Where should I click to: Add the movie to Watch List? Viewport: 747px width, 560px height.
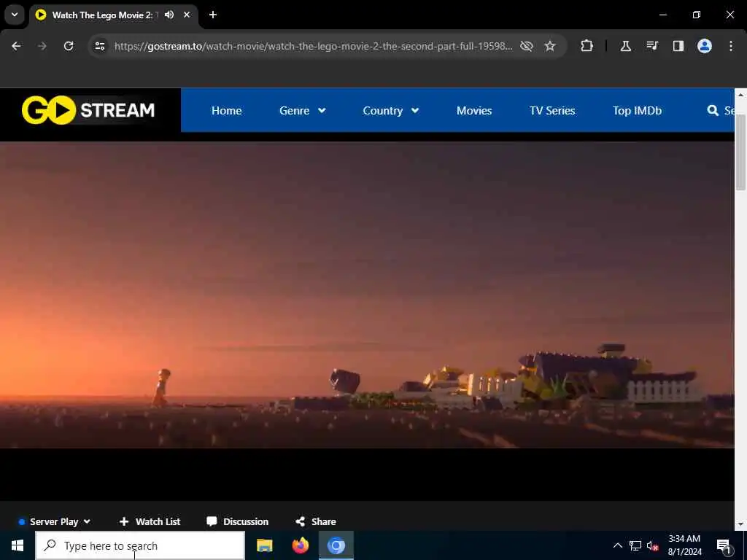pos(150,521)
